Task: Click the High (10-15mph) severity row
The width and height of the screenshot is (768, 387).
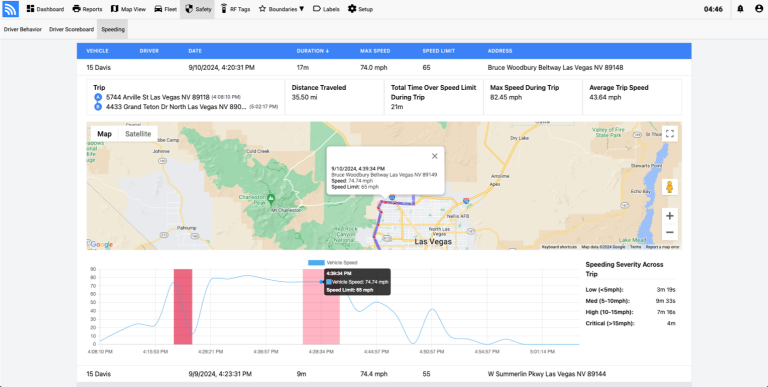Action: coord(630,312)
